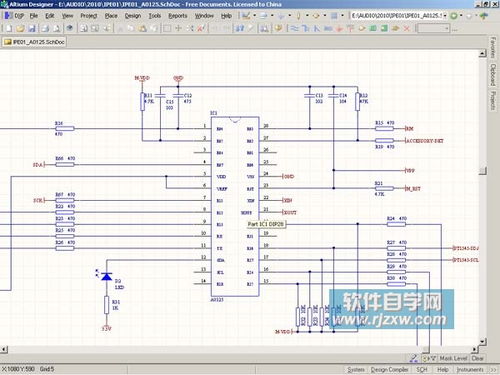This screenshot has height=375, width=500.
Task: Expand the green navigate-back arrow dropdown
Action: click(x=461, y=15)
